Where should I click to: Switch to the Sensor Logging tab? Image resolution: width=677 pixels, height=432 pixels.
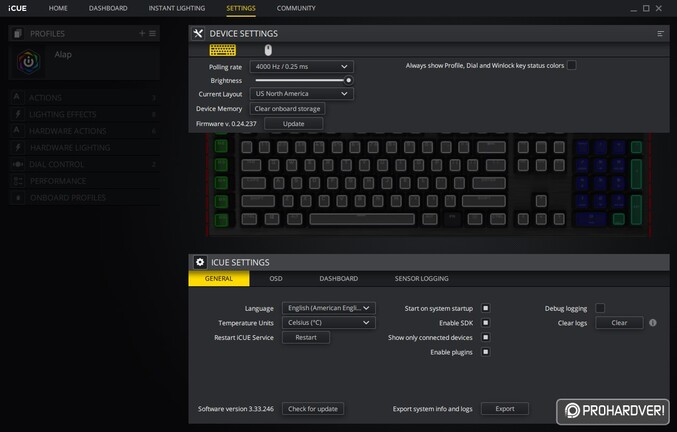coord(421,278)
